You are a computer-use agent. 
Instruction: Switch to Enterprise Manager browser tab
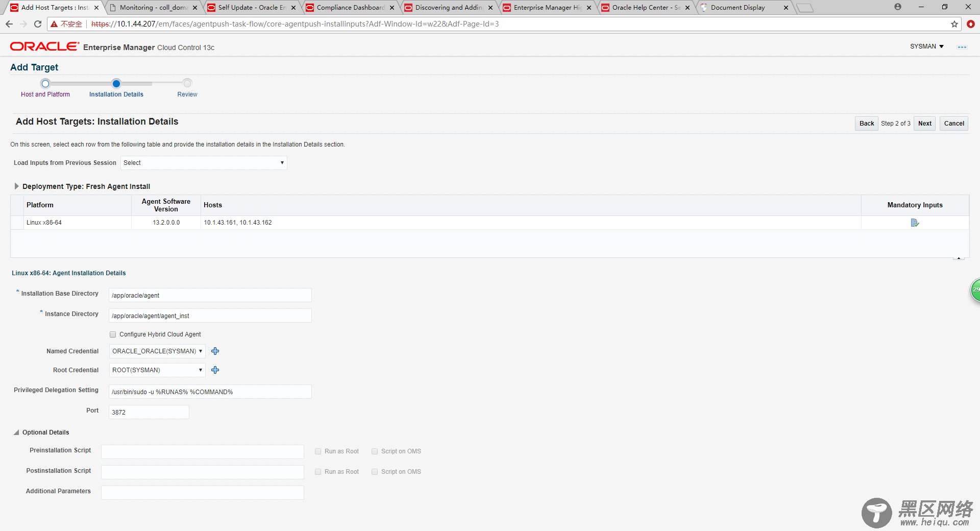point(548,8)
